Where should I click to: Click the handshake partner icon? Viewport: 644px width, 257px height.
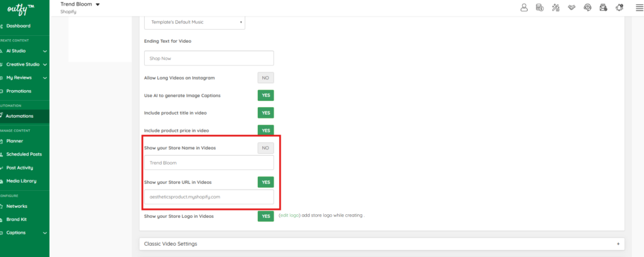[x=572, y=8]
